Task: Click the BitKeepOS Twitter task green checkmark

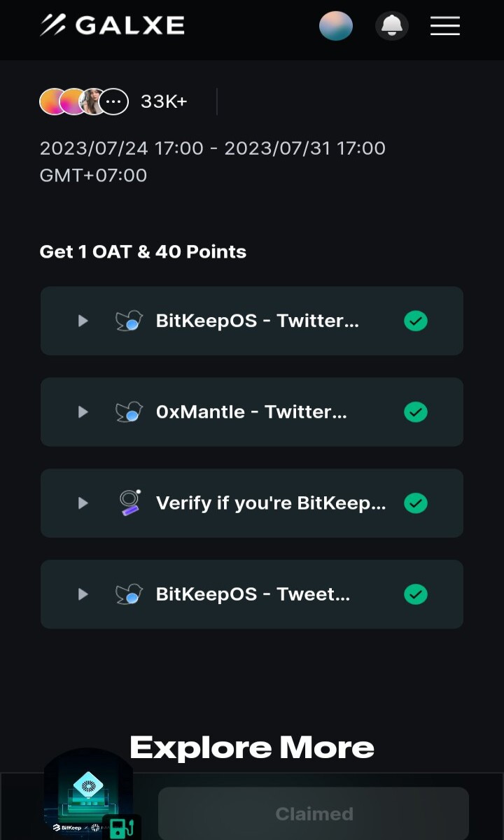Action: click(x=416, y=321)
